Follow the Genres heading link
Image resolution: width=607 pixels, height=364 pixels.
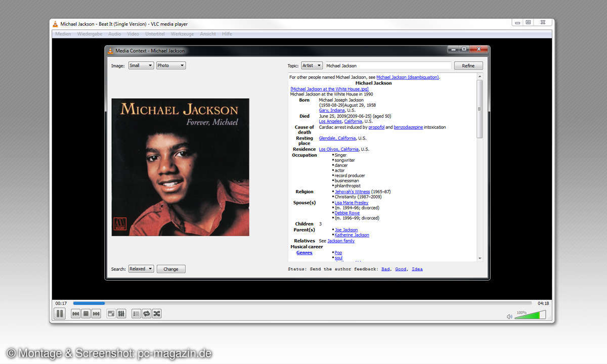pos(305,253)
